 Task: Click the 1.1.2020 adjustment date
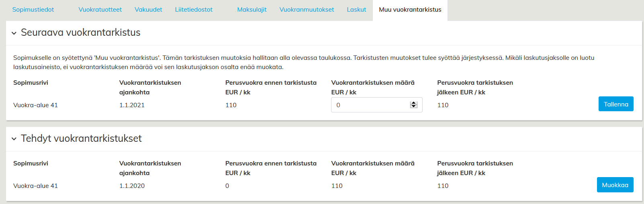(132, 186)
